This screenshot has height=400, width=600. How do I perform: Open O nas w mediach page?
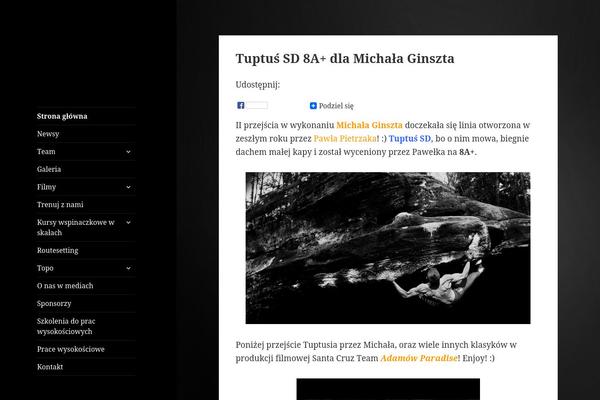point(65,286)
